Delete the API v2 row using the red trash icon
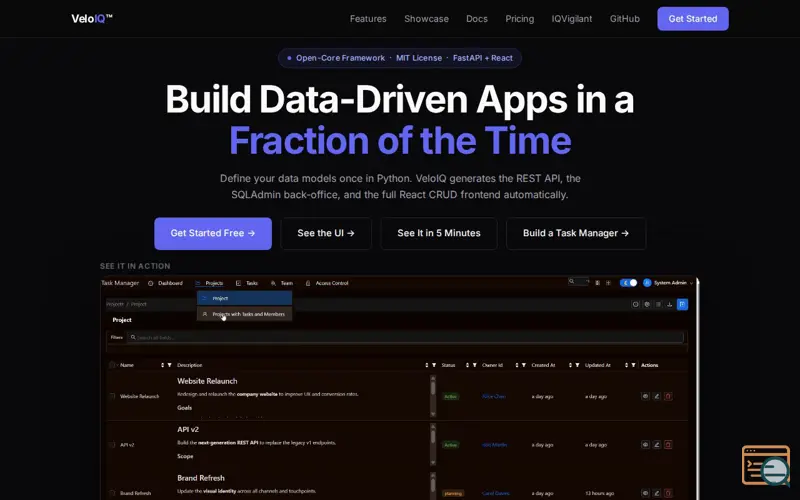Screen dimensions: 800x500 click(x=668, y=444)
